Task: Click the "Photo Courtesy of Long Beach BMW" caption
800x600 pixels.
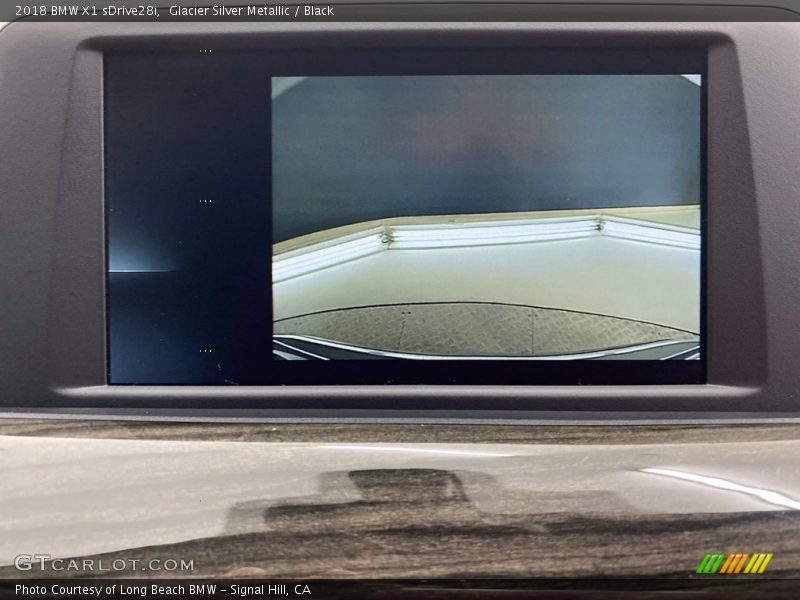Action: [131, 590]
